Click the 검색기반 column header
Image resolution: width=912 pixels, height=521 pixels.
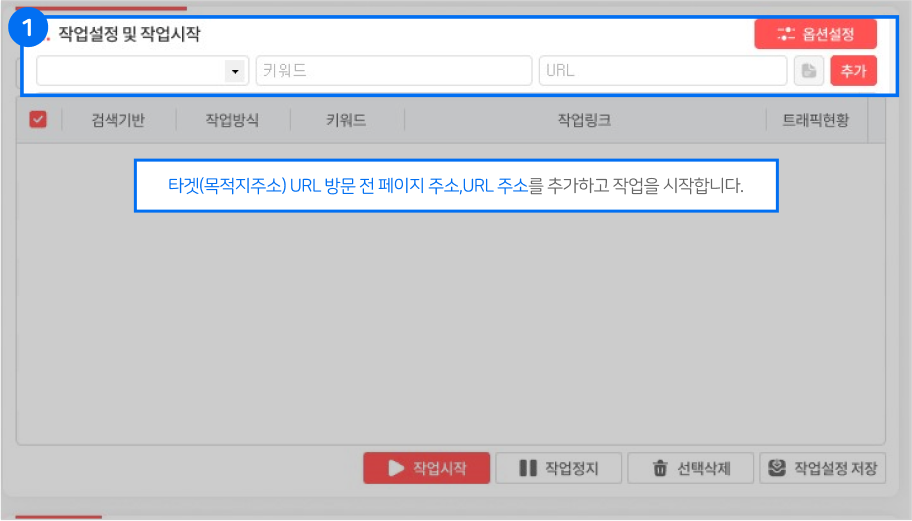click(x=118, y=120)
